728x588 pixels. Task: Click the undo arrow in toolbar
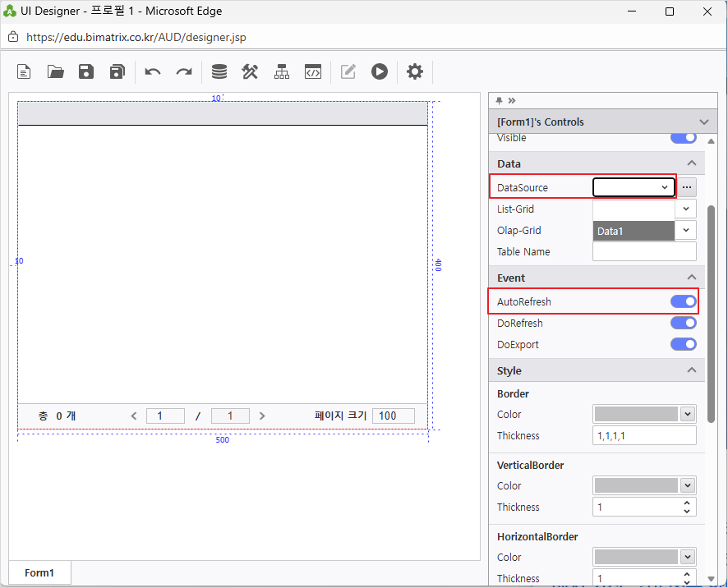(x=152, y=72)
